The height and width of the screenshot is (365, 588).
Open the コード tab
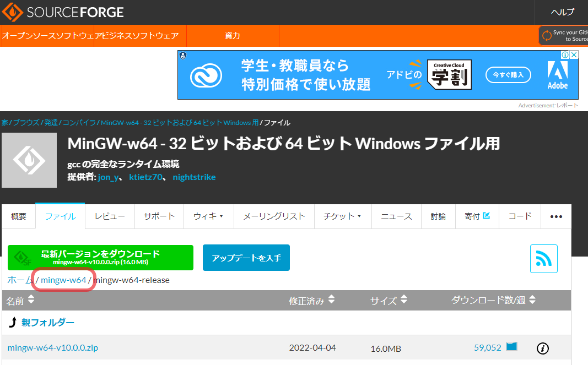click(x=520, y=216)
